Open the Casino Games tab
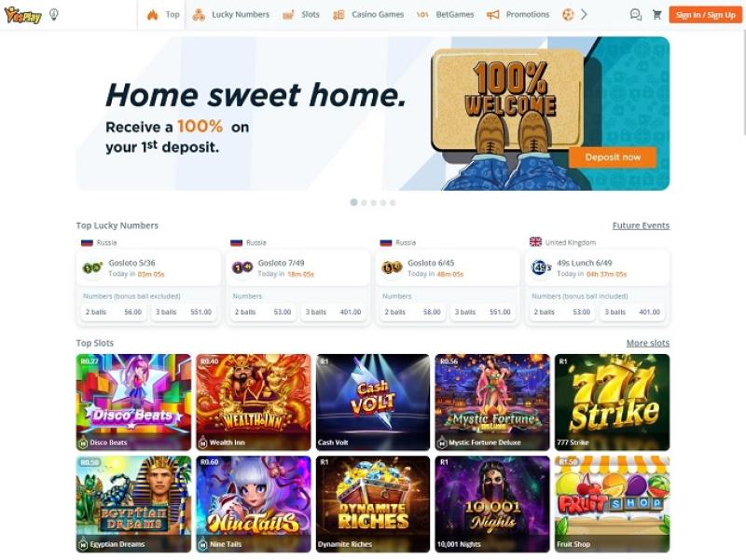The height and width of the screenshot is (560, 746). [368, 15]
